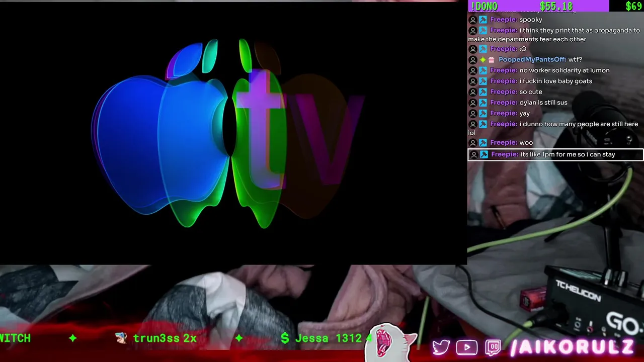The width and height of the screenshot is (644, 362).
Task: Click the user icon beside the 'spooky' message
Action: click(x=472, y=20)
